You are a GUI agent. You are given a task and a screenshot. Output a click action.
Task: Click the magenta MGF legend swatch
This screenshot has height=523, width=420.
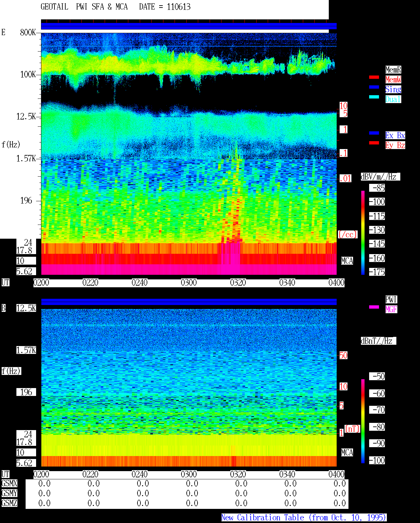click(x=374, y=307)
